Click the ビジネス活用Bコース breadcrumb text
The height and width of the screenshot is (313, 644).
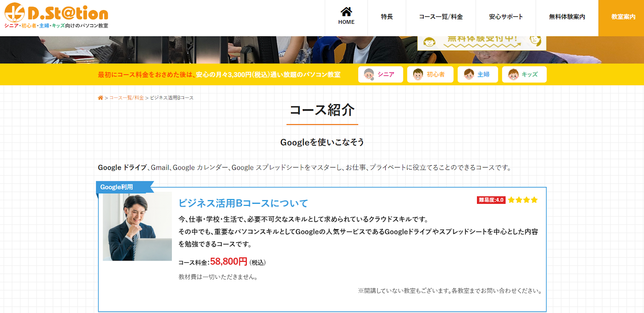pos(172,98)
